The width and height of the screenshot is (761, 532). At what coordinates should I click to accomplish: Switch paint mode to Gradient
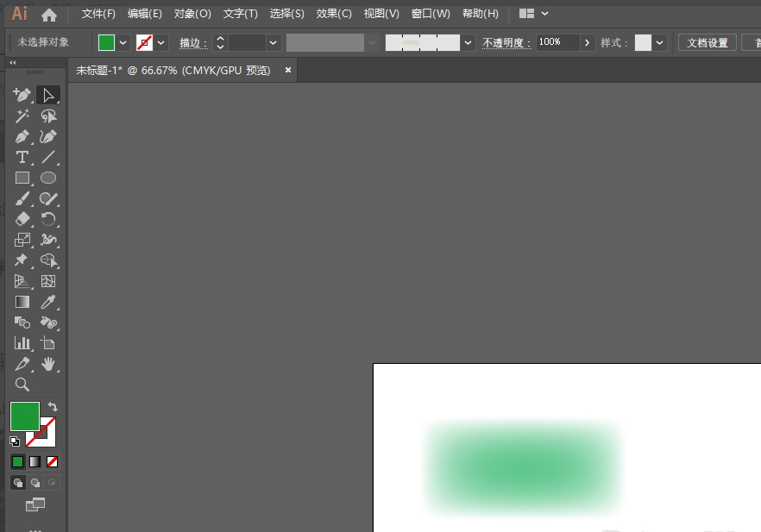35,461
